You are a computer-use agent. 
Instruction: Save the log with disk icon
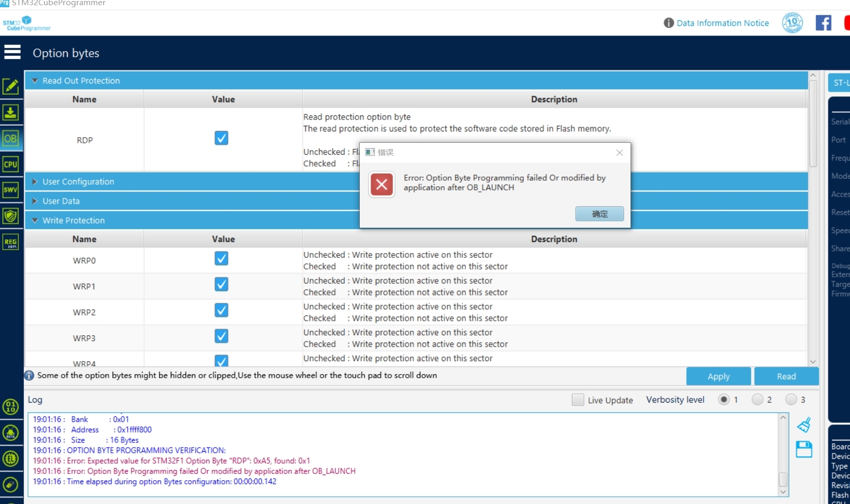pyautogui.click(x=804, y=449)
